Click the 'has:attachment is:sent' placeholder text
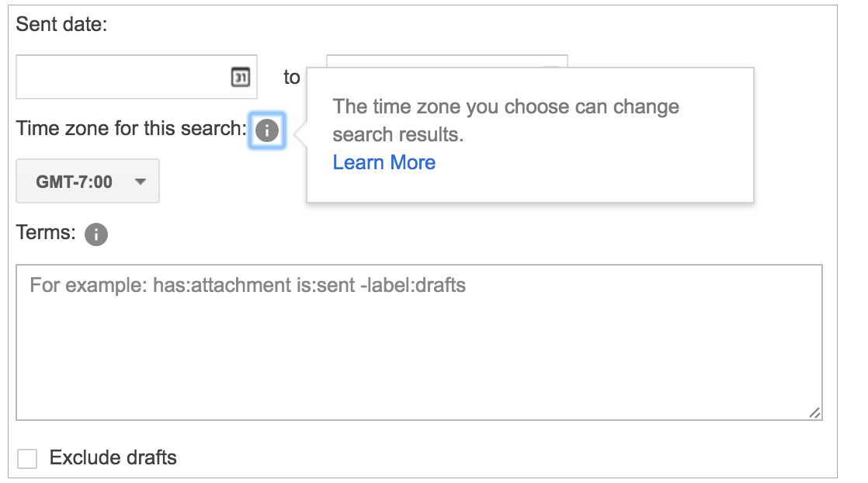Viewport: 868px width, 483px height. 247,285
